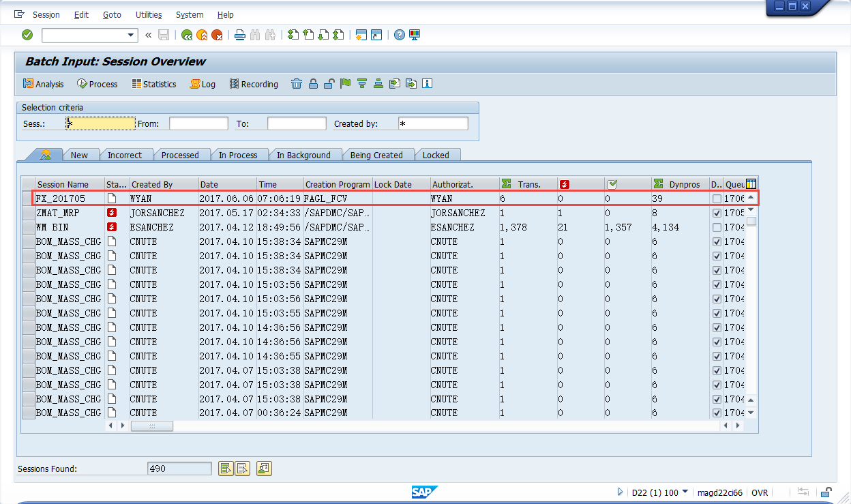851x504 pixels.
Task: Switch to the Being Created tab
Action: coord(376,155)
